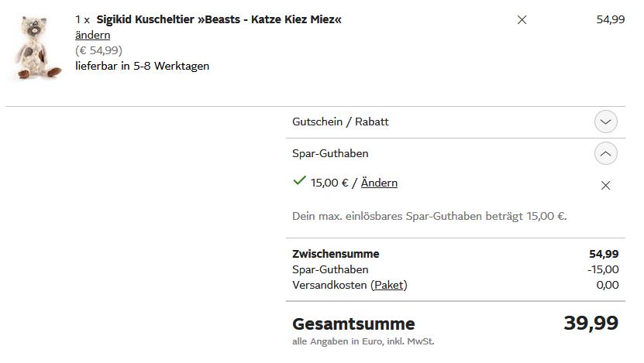The image size is (644, 363).
Task: Remove the Sigikid Kuscheltier item with X
Action: coord(522,20)
